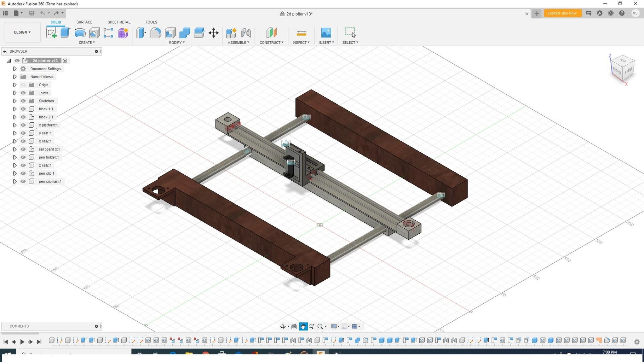Select the Move/Copy tool

[213, 33]
